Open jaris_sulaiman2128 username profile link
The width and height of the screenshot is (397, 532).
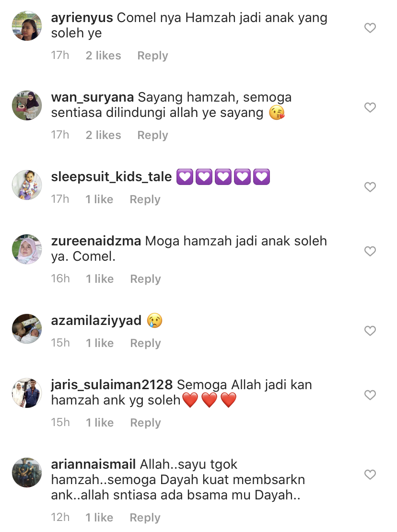(x=112, y=385)
